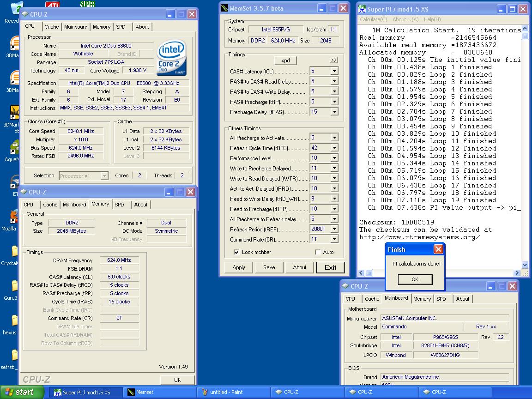Screen dimensions: 532x399
Task: Open the Processor #1 selection dropdown
Action: click(x=104, y=176)
